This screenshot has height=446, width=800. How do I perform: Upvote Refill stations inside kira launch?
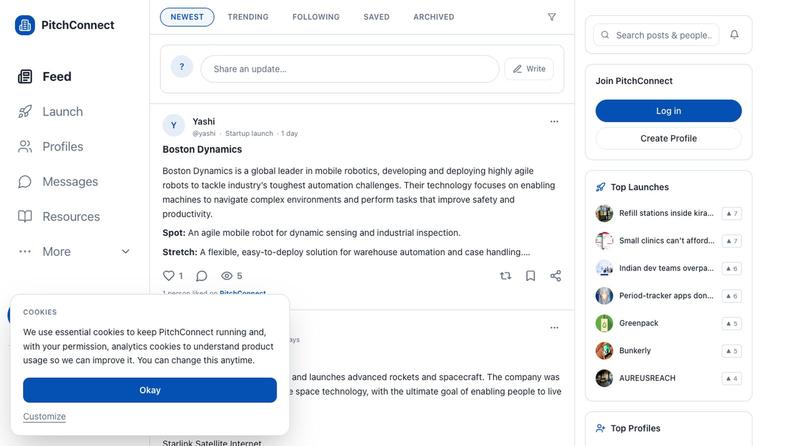point(732,214)
